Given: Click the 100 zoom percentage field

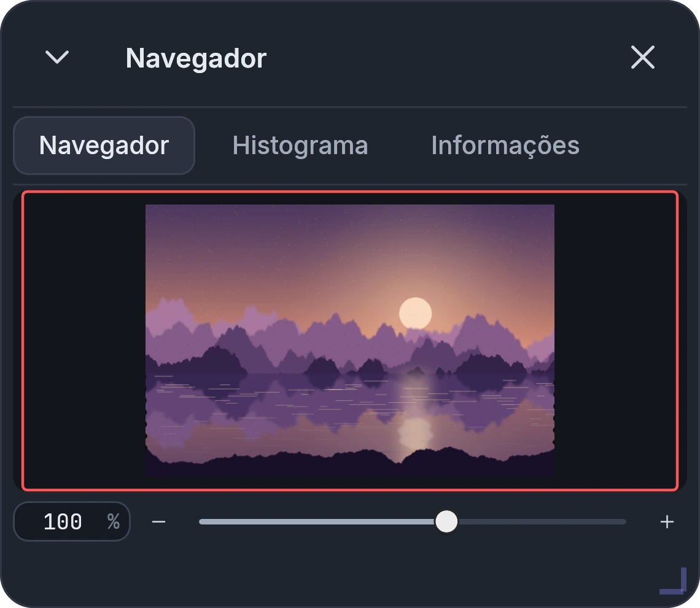Looking at the screenshot, I should (72, 521).
